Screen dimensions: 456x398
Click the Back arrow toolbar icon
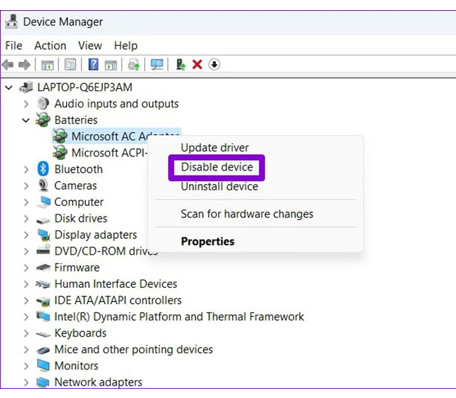click(8, 65)
